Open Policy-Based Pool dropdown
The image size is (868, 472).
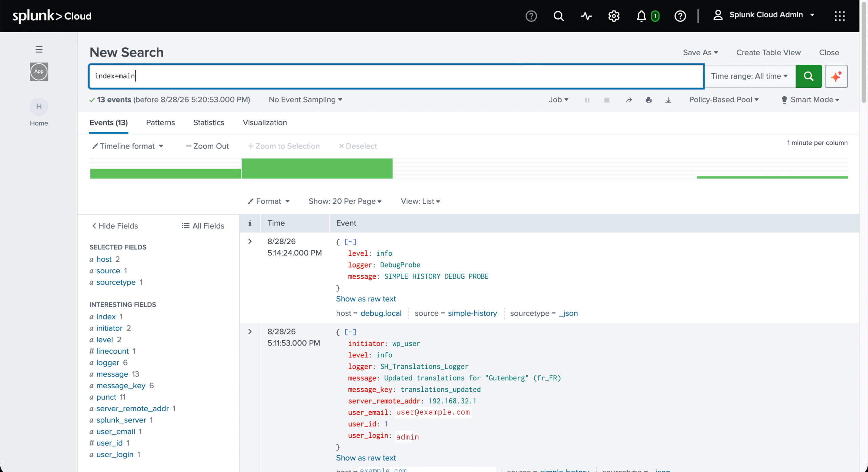tap(724, 100)
